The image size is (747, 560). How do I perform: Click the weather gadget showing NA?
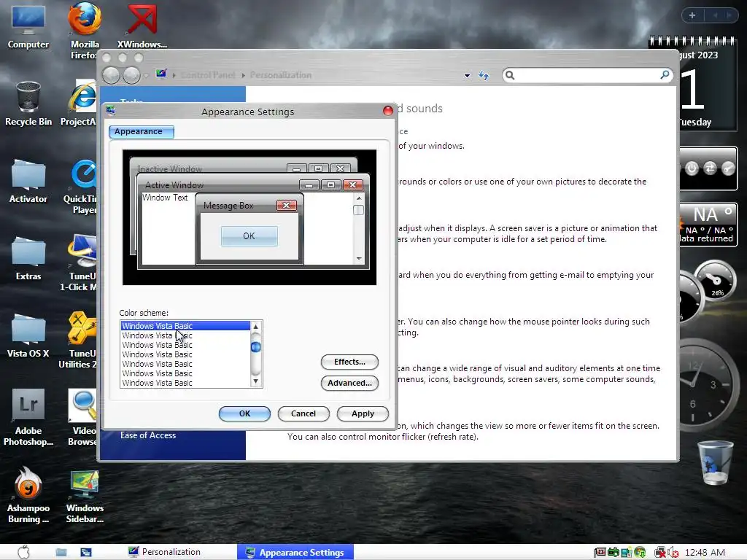(708, 224)
